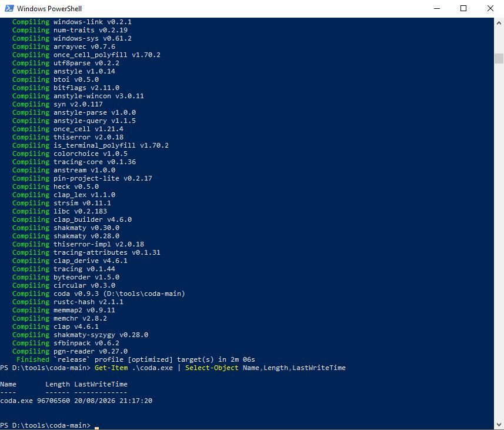Click the 'clap_lex v1.1.0' line

point(64,195)
